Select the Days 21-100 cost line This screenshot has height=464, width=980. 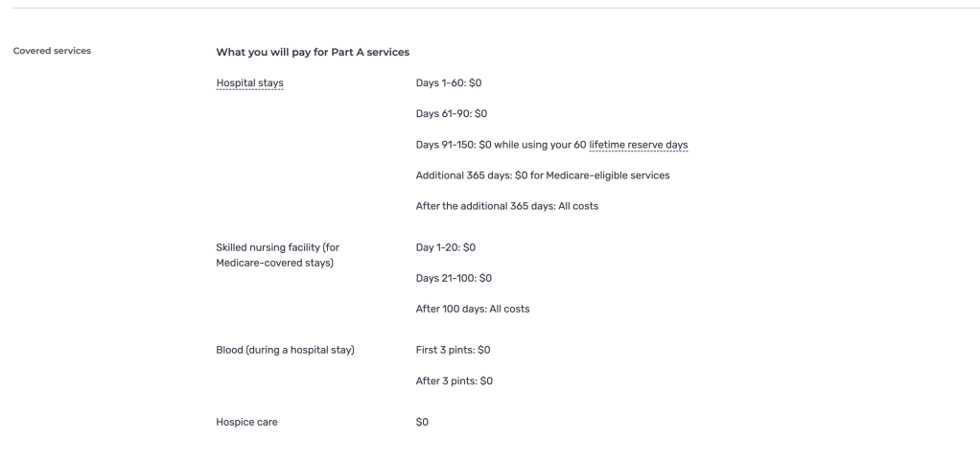click(x=455, y=278)
